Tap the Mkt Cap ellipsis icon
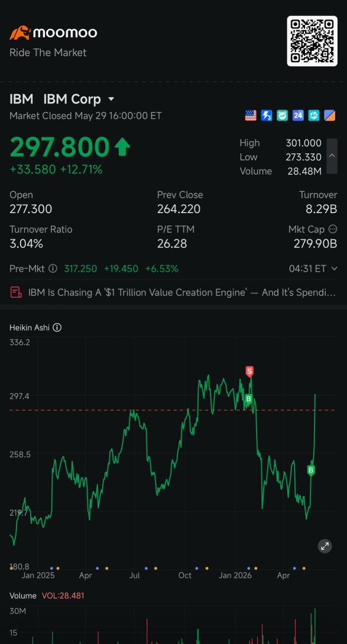 [x=333, y=229]
